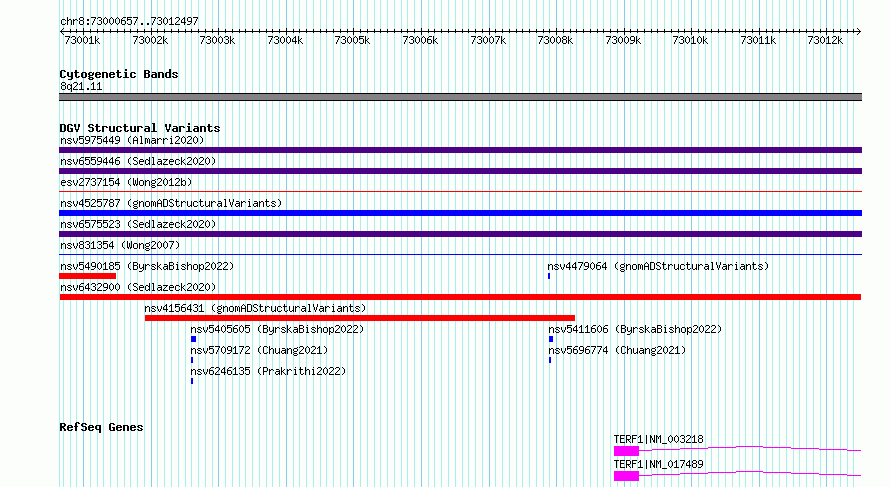Click the 73010k ruler tick label
The width and height of the screenshot is (890, 487).
(x=690, y=41)
